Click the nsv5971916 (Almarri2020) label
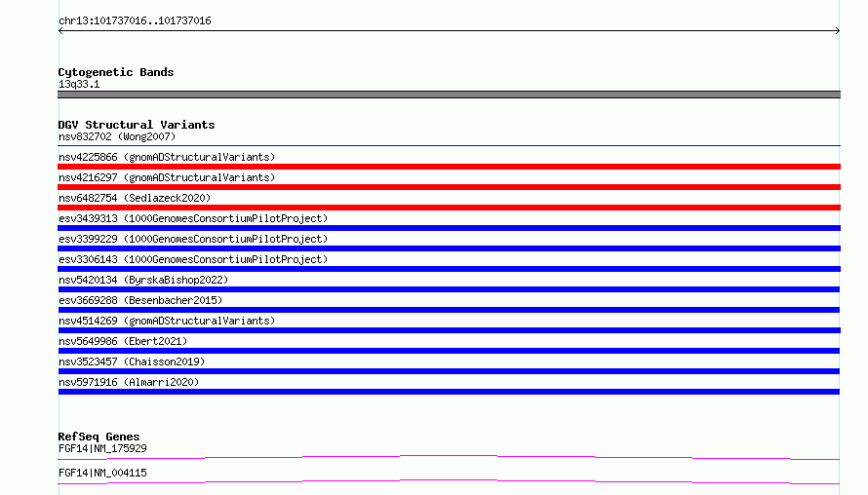Screen dimensions: 868x495 tap(129, 382)
